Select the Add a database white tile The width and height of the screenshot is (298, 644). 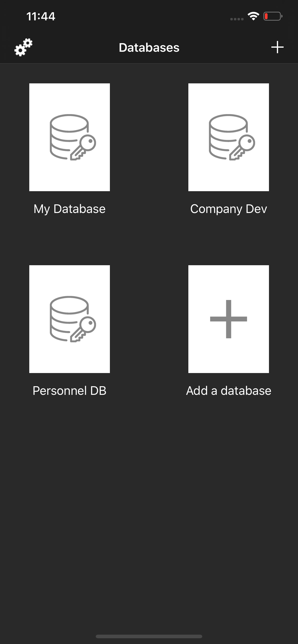point(228,357)
